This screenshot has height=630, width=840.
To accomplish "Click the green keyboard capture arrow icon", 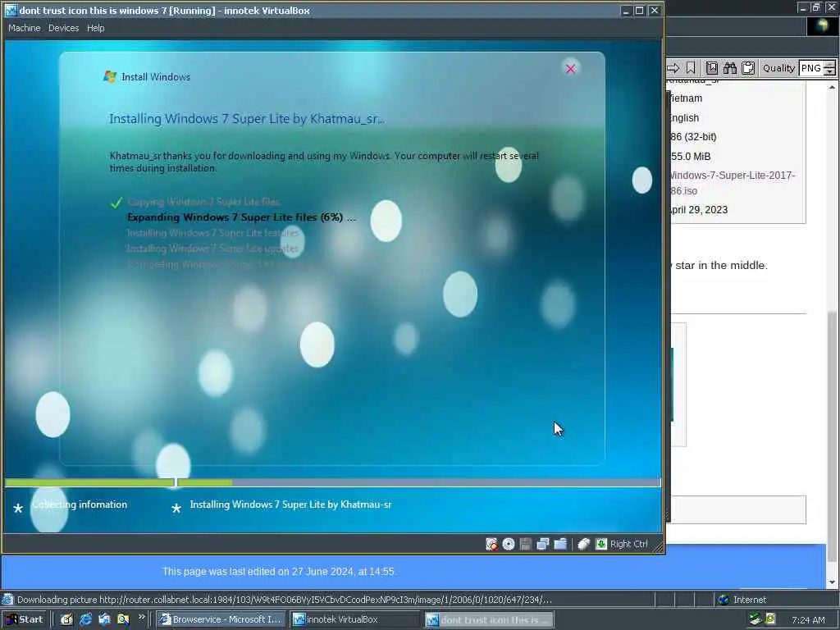I will 601,545.
